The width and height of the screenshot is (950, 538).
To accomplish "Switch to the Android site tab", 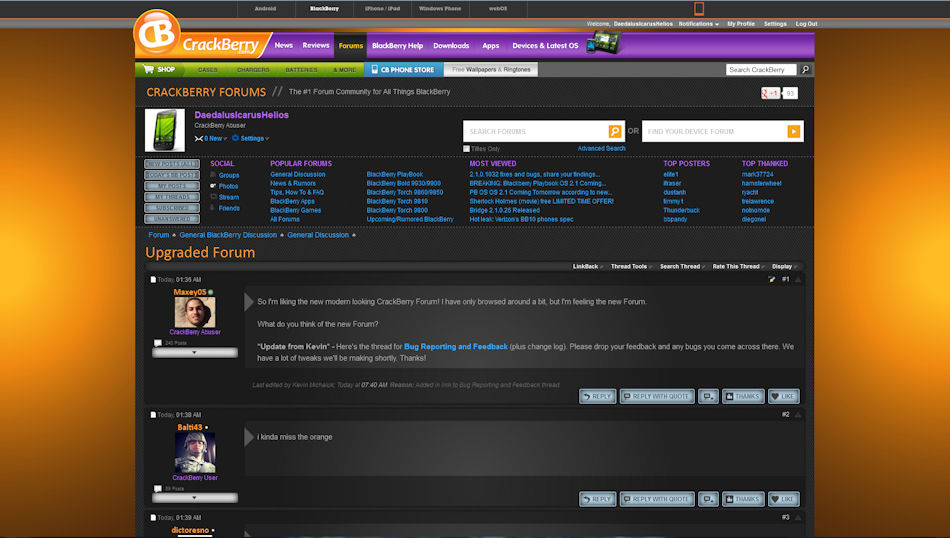I will pos(265,8).
